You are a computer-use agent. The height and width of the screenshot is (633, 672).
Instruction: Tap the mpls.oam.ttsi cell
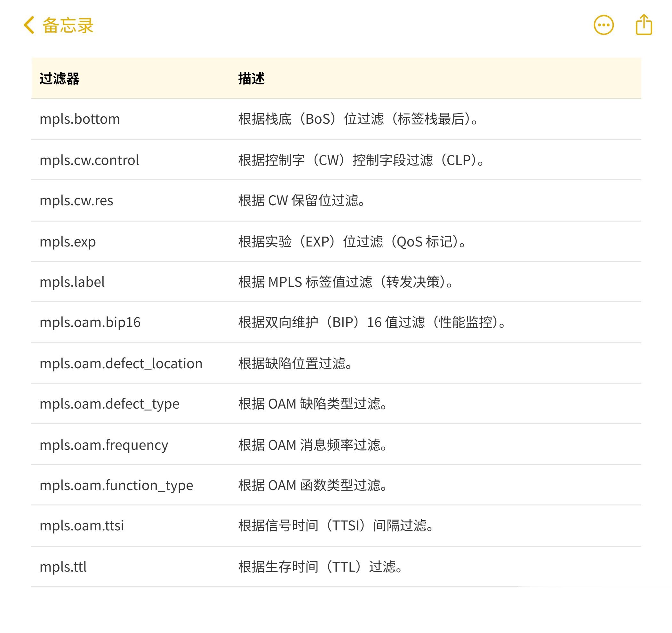82,526
